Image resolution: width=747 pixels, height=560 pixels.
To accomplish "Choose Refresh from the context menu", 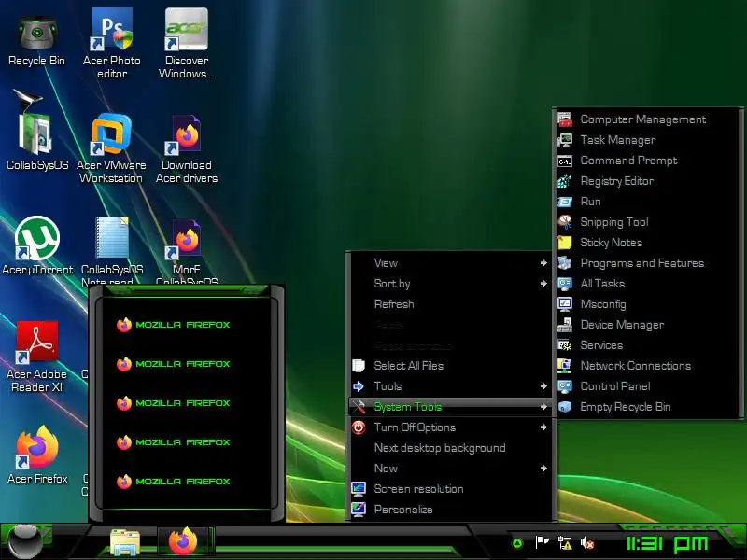I will 451,304.
